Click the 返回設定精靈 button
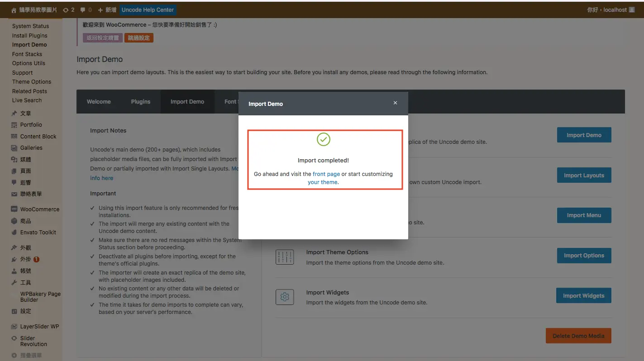 (x=103, y=38)
